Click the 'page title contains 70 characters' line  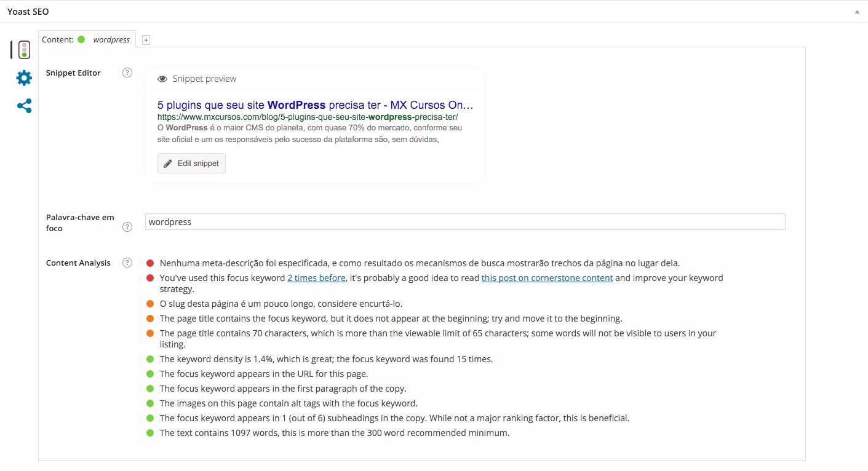click(x=438, y=339)
